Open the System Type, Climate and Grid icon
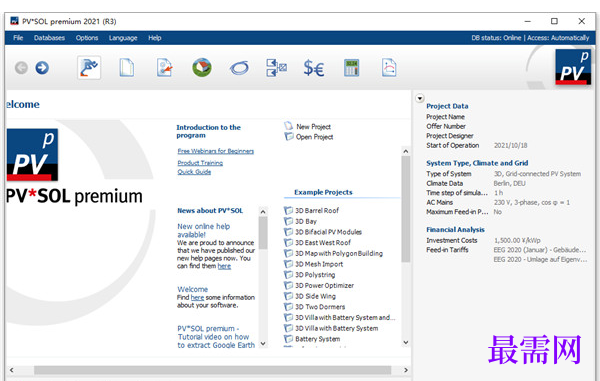Image resolution: width=600 pixels, height=381 pixels. pyautogui.click(x=165, y=68)
